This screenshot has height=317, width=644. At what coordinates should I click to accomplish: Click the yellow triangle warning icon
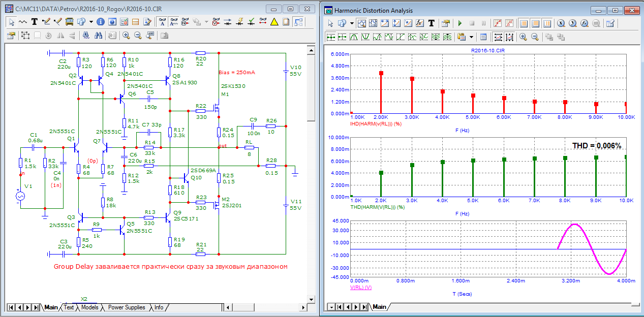coord(274,22)
